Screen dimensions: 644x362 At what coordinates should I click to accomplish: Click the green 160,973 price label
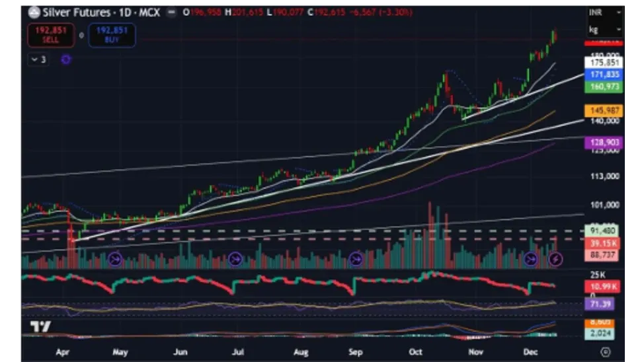(x=604, y=87)
